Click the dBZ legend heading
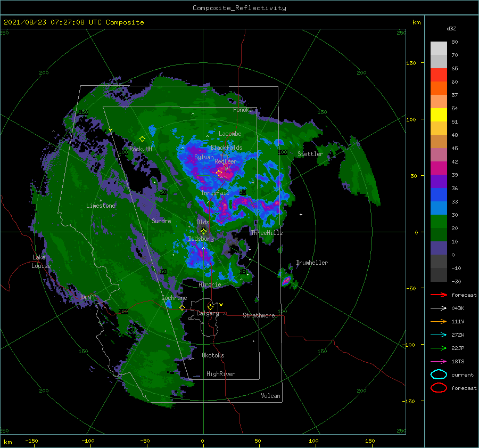 tap(451, 28)
